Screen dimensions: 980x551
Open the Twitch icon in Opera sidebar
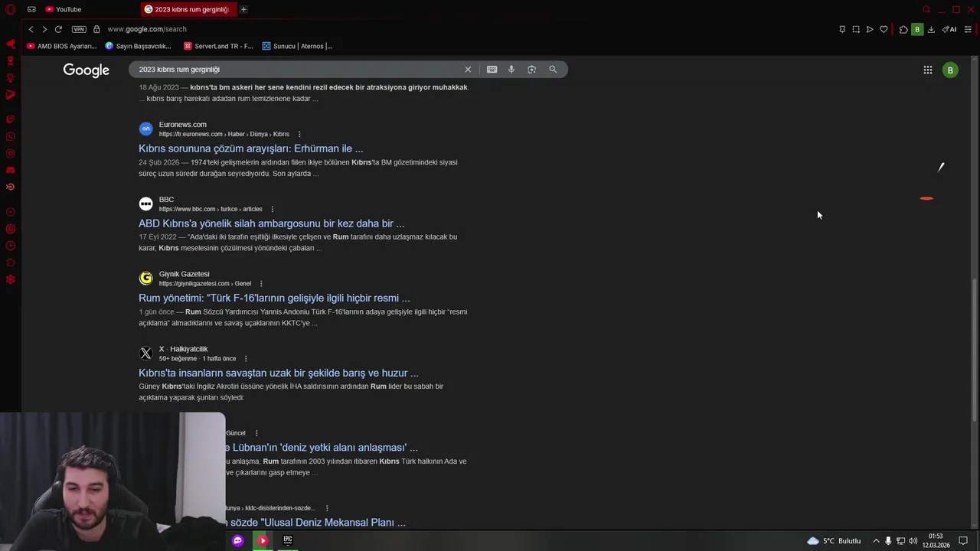click(11, 119)
